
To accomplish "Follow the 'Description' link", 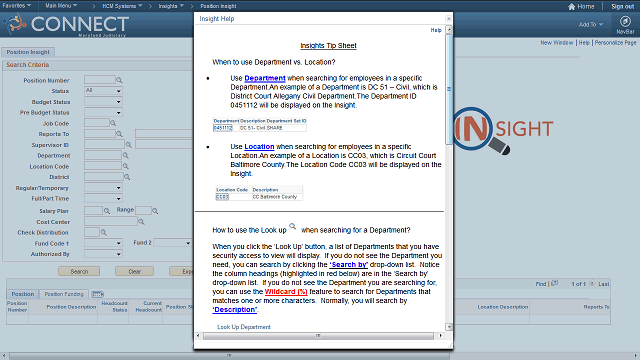I will pyautogui.click(x=235, y=309).
